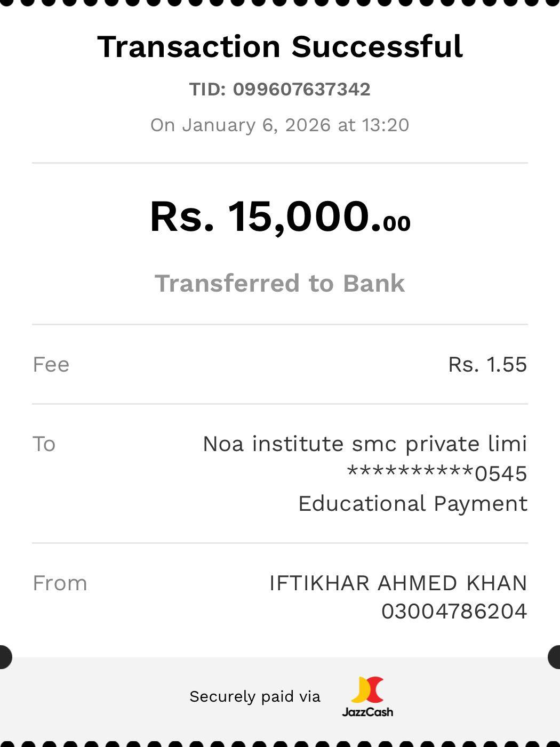The height and width of the screenshot is (747, 560).
Task: Click the JazzCash wordmark under the logo
Action: tap(367, 712)
